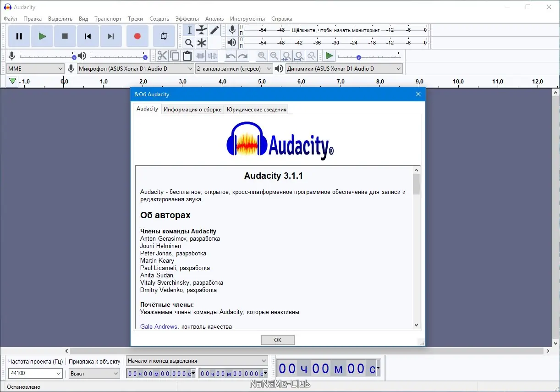Switch to Юридические сведения tab
560x392 pixels.
[257, 109]
